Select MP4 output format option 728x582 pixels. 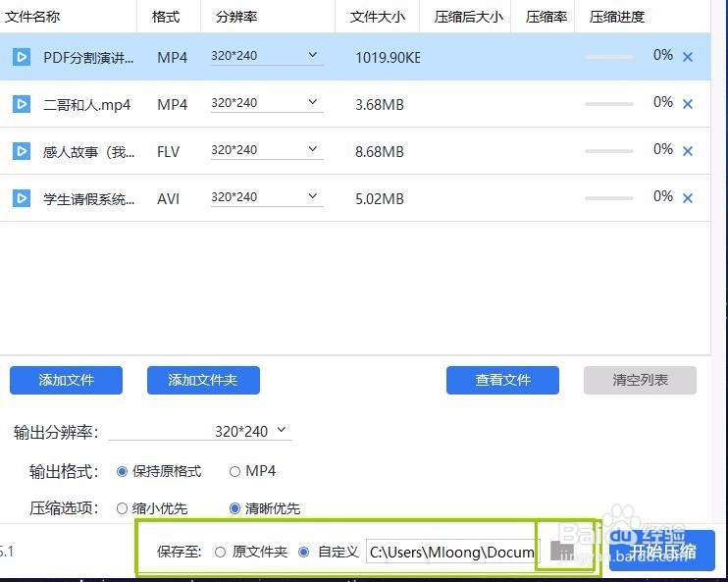[252, 471]
